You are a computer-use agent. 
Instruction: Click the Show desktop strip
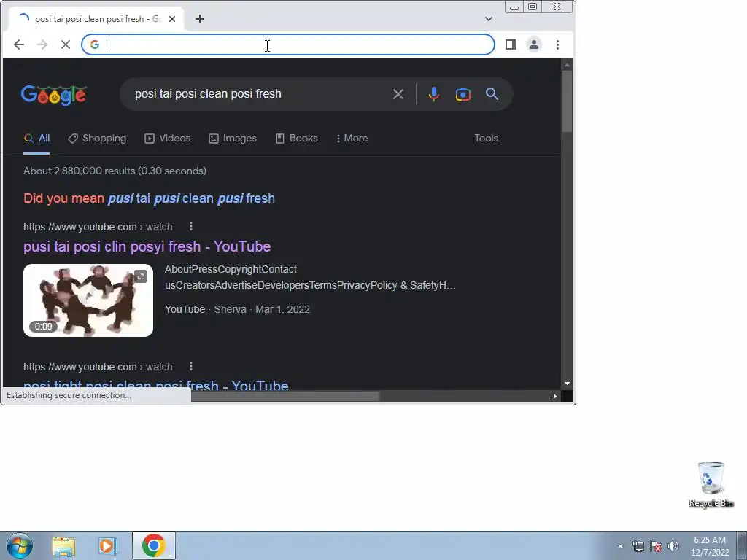(742, 545)
